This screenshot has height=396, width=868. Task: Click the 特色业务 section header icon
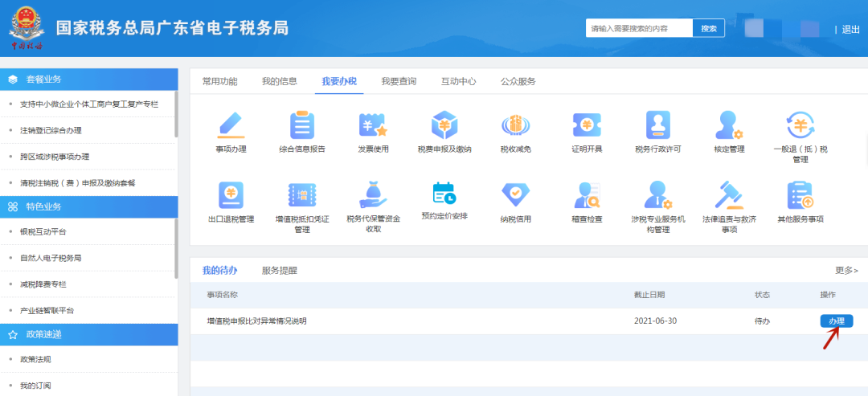point(14,207)
